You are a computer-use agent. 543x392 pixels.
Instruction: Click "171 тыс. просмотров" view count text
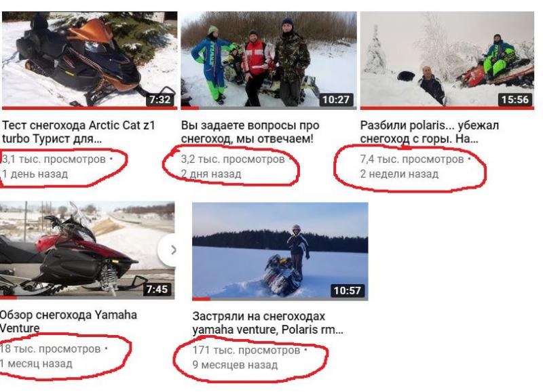click(246, 350)
